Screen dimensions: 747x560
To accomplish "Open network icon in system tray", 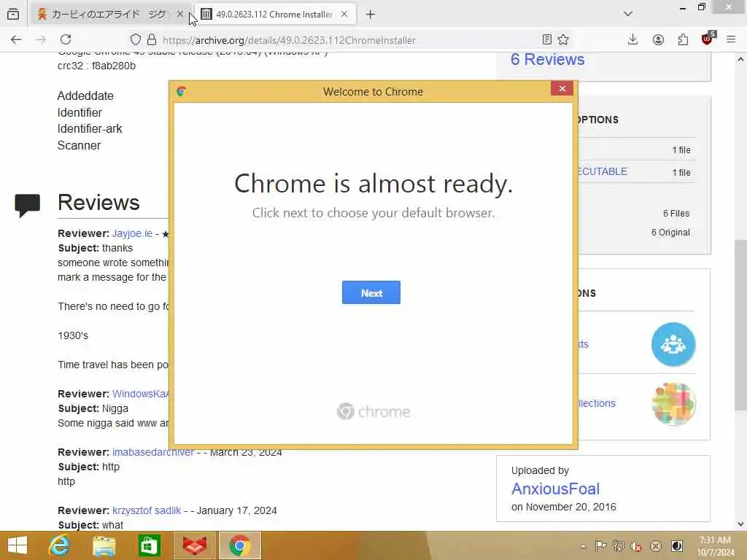I will point(619,545).
